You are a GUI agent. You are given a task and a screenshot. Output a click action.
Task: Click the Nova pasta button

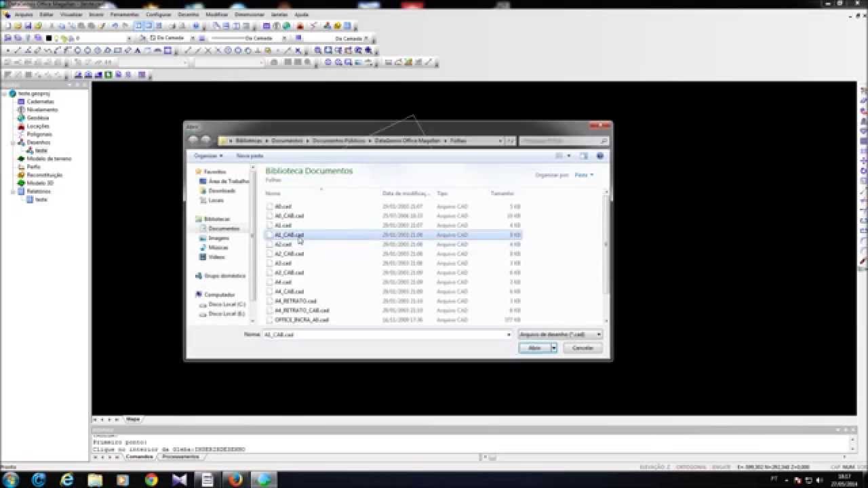[250, 156]
